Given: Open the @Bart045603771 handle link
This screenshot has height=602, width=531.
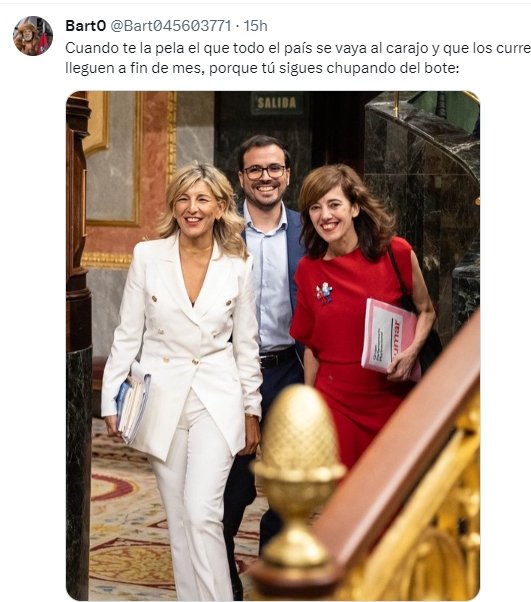Looking at the screenshot, I should click(x=170, y=26).
